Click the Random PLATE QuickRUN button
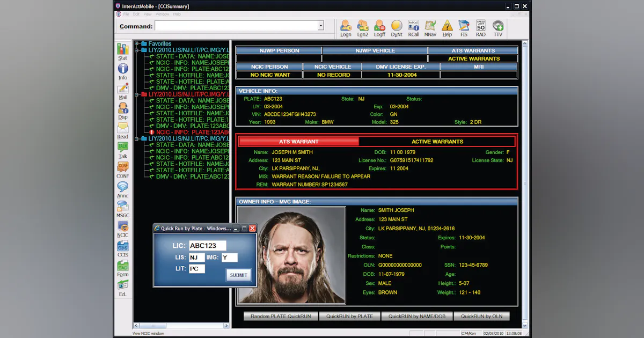The width and height of the screenshot is (644, 338). (281, 317)
